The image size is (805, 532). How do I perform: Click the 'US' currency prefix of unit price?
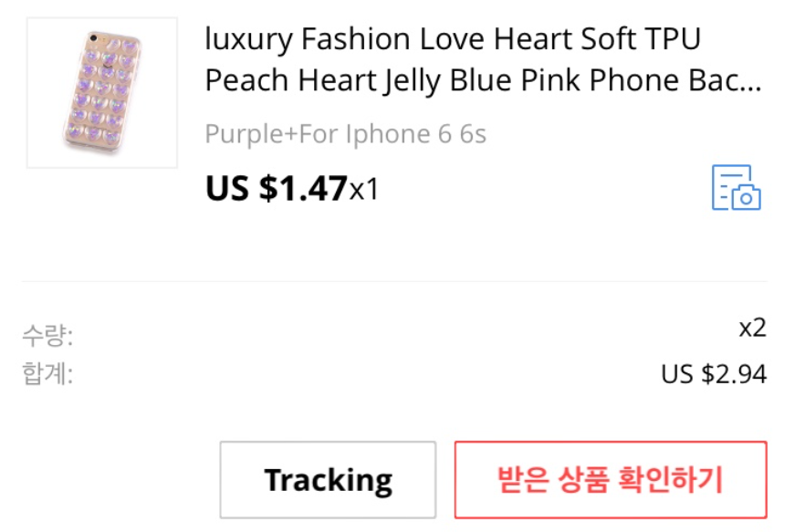point(227,188)
